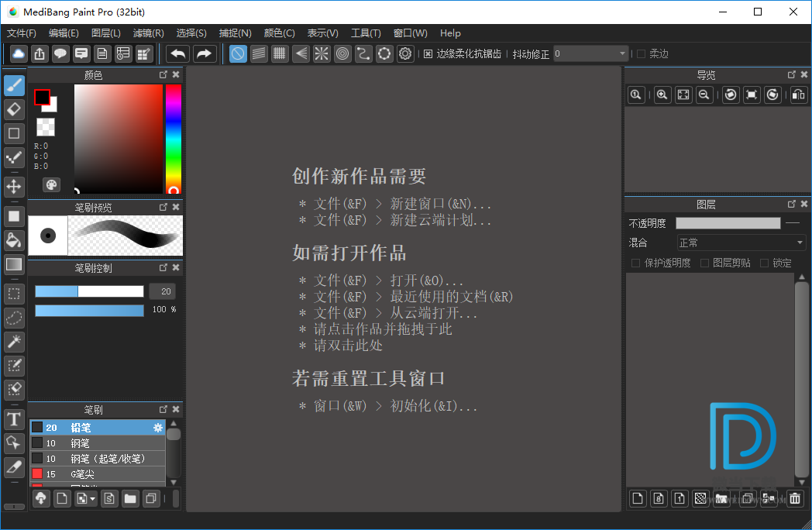
Task: Select the rectangular Selection tool
Action: tap(14, 294)
